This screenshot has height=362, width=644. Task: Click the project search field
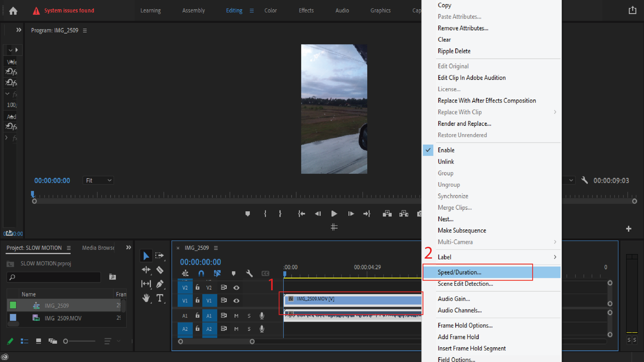pyautogui.click(x=54, y=277)
